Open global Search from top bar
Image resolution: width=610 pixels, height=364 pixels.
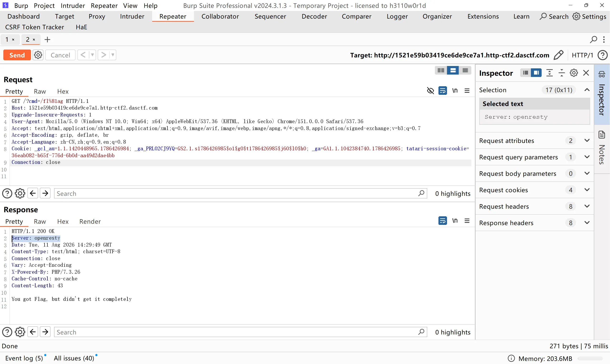(554, 16)
